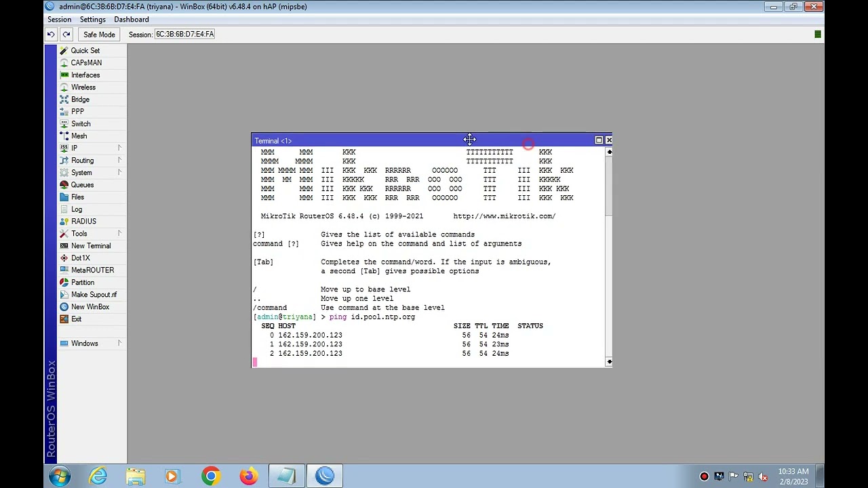Open the Switch menu icon
The image size is (868, 488).
coord(64,124)
